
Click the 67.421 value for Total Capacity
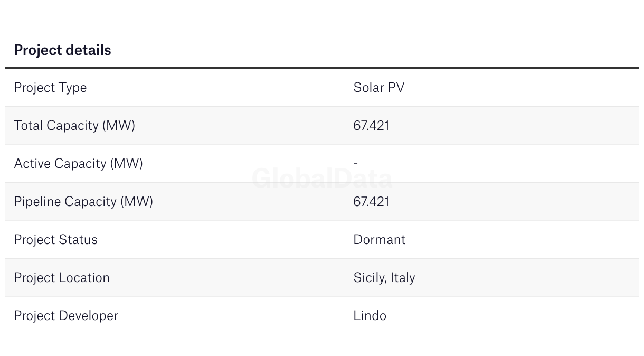(371, 126)
